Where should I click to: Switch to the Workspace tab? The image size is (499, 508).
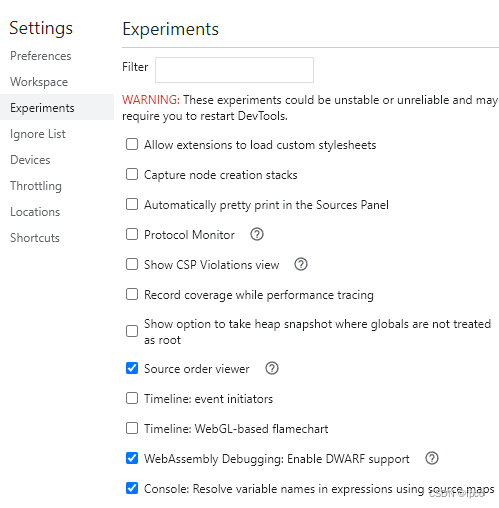coord(39,82)
